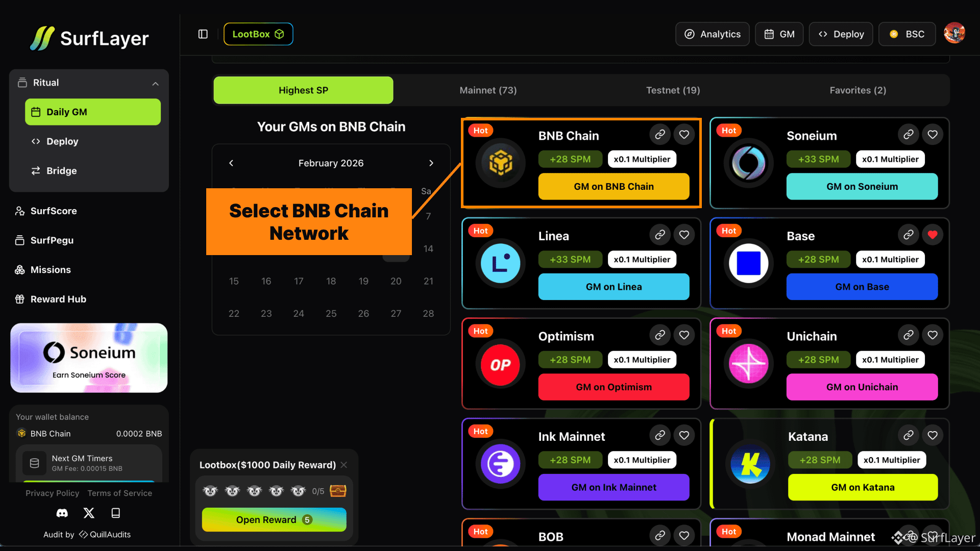Viewport: 980px width, 551px height.
Task: Open the X social icon
Action: pyautogui.click(x=89, y=513)
